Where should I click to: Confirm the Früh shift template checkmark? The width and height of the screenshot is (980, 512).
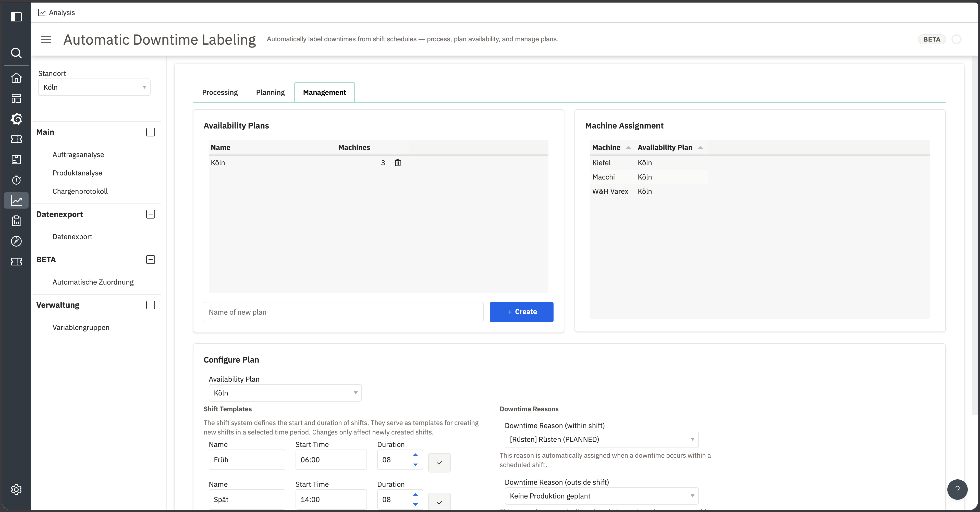439,463
